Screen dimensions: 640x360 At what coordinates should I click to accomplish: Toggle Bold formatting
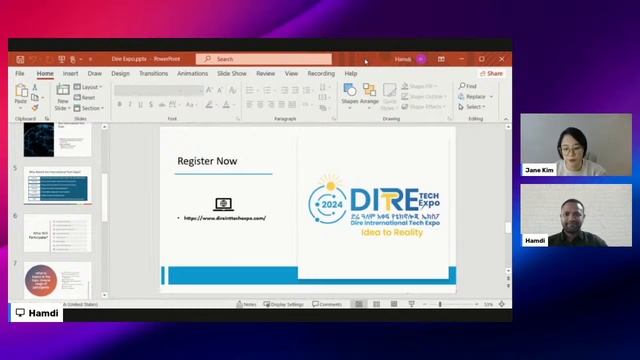click(x=120, y=105)
